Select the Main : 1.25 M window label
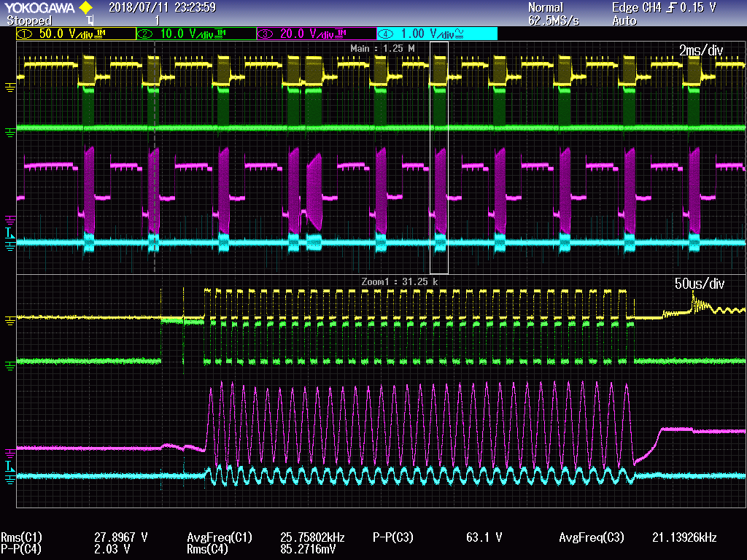This screenshot has height=560, width=747. (x=382, y=48)
